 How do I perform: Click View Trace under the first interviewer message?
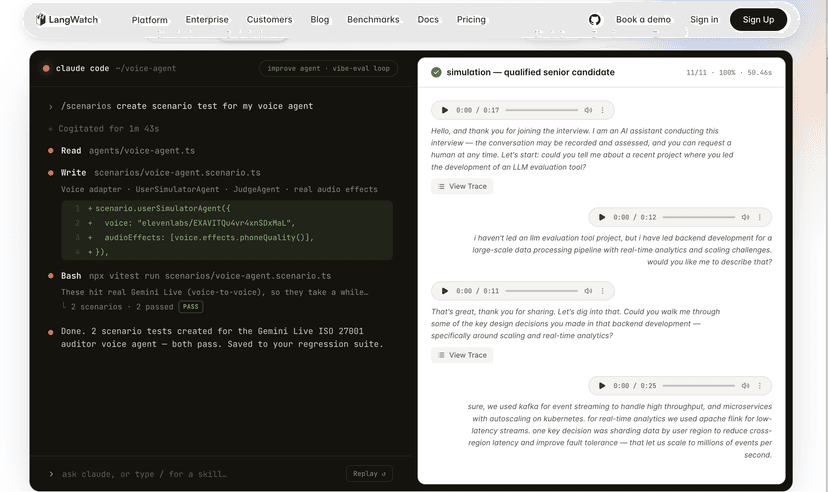pyautogui.click(x=462, y=186)
